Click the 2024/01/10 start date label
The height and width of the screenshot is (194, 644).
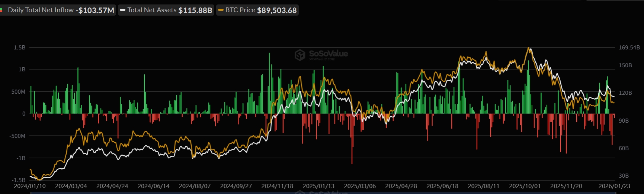[30, 186]
